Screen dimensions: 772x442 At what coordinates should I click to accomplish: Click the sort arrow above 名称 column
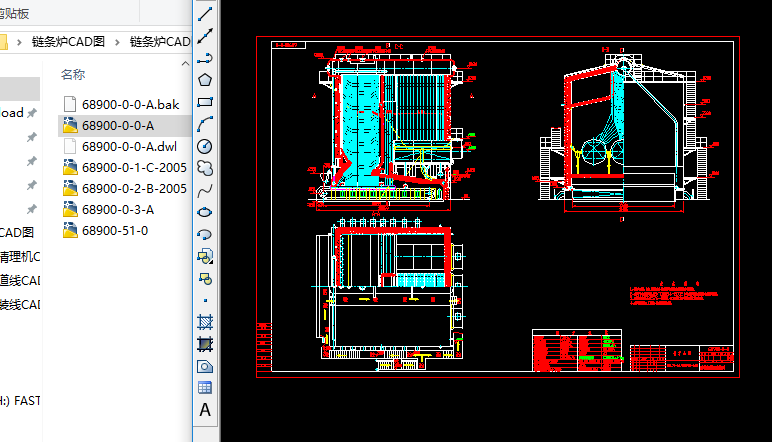[185, 63]
